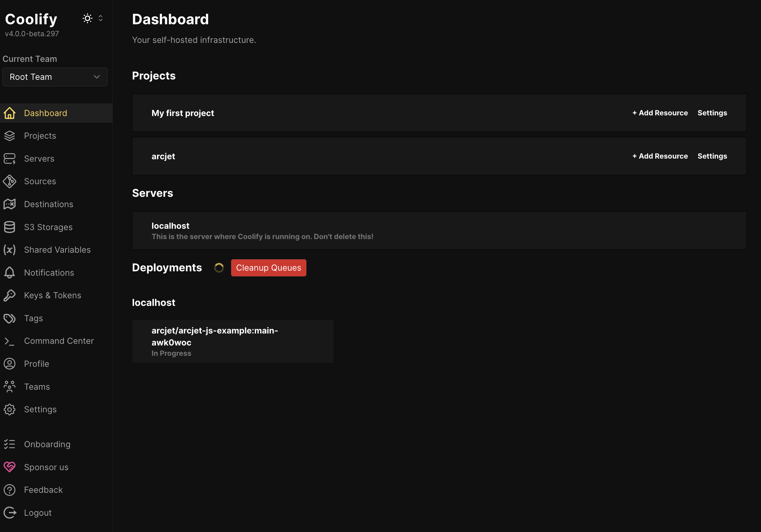761x532 pixels.
Task: Go to Notifications in sidebar
Action: coord(49,273)
